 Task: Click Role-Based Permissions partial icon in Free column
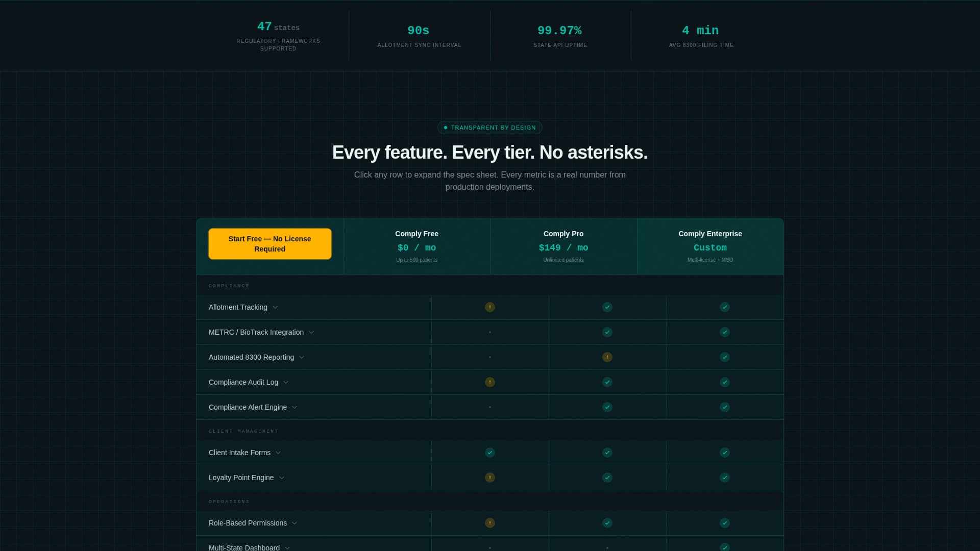tap(490, 523)
